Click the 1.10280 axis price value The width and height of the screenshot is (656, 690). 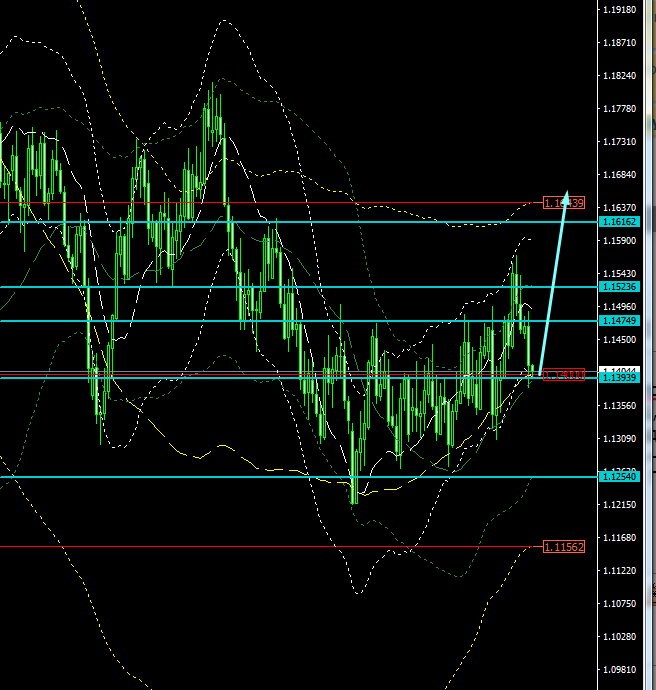[x=622, y=637]
